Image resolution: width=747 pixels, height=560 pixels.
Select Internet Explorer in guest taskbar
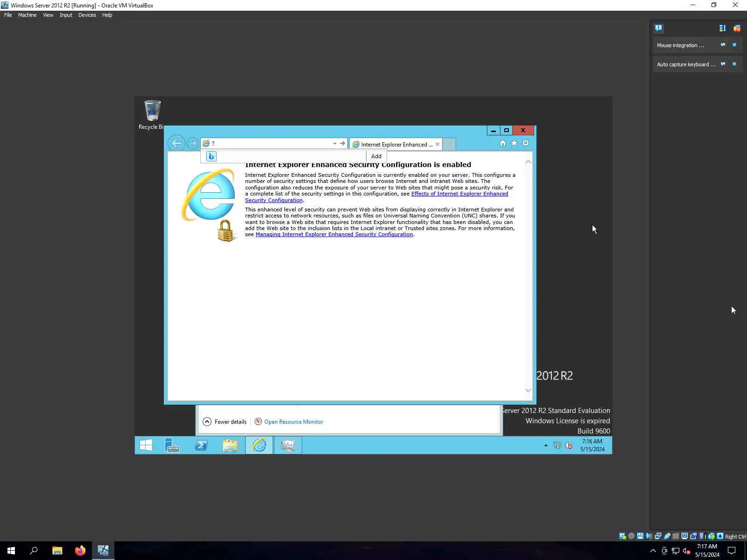pyautogui.click(x=259, y=445)
